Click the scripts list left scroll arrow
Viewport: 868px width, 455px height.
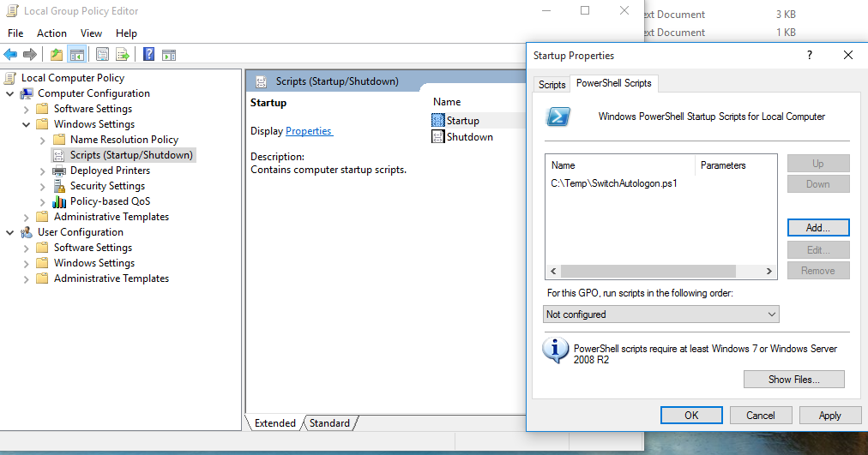coord(553,271)
